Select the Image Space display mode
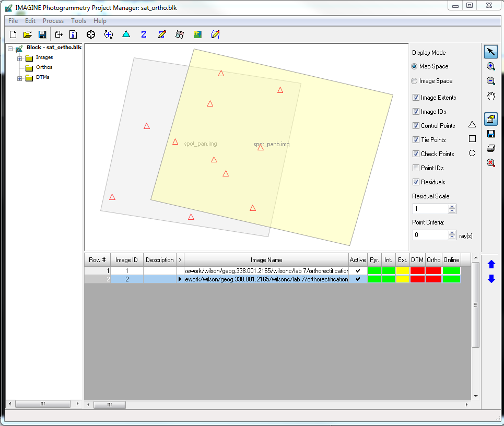Viewport: 504px width, 426px height. coord(414,81)
